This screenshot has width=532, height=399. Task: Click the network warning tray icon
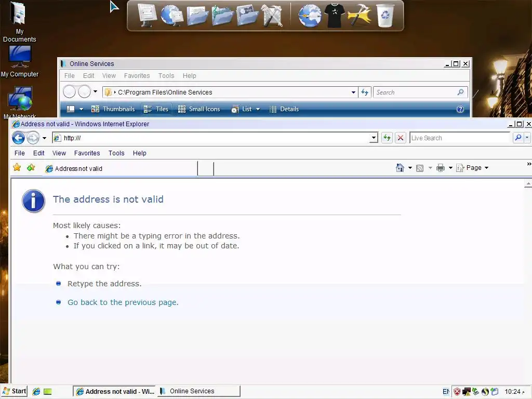[467, 392]
